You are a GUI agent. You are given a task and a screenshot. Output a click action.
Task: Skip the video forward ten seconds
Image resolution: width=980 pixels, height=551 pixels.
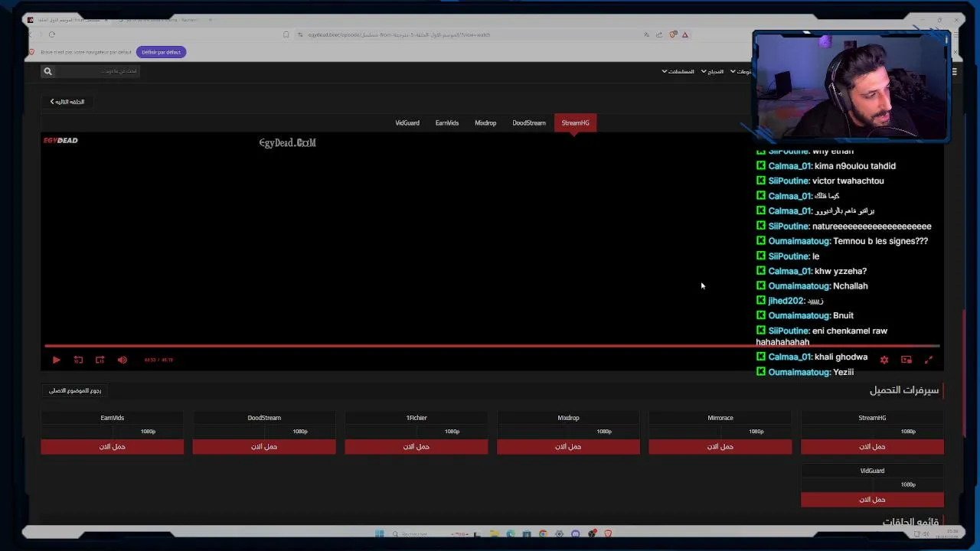[100, 360]
